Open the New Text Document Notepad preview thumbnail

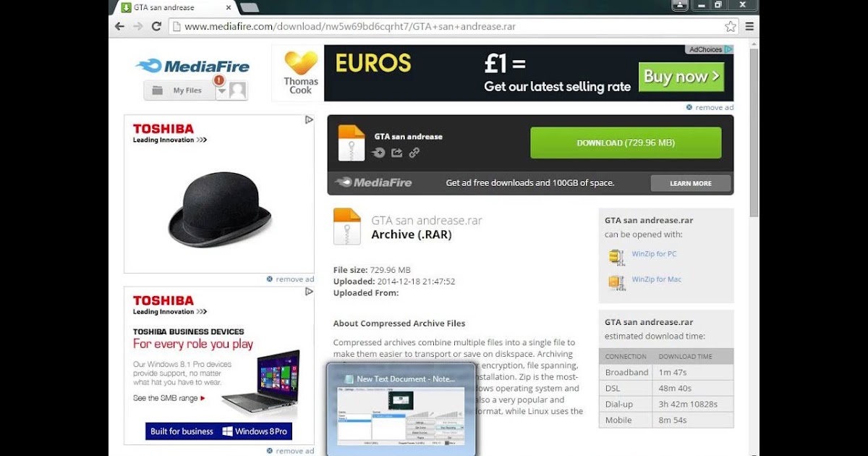coord(401,410)
